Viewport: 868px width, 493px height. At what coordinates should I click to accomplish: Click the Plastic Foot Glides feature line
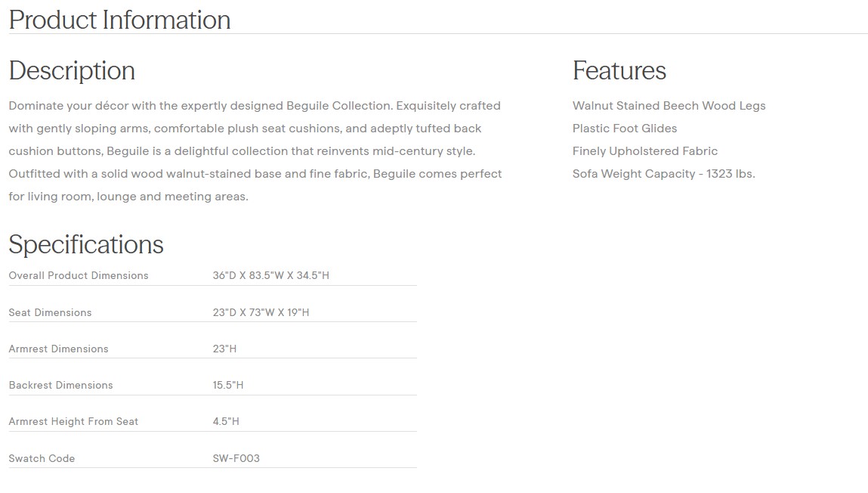(624, 129)
